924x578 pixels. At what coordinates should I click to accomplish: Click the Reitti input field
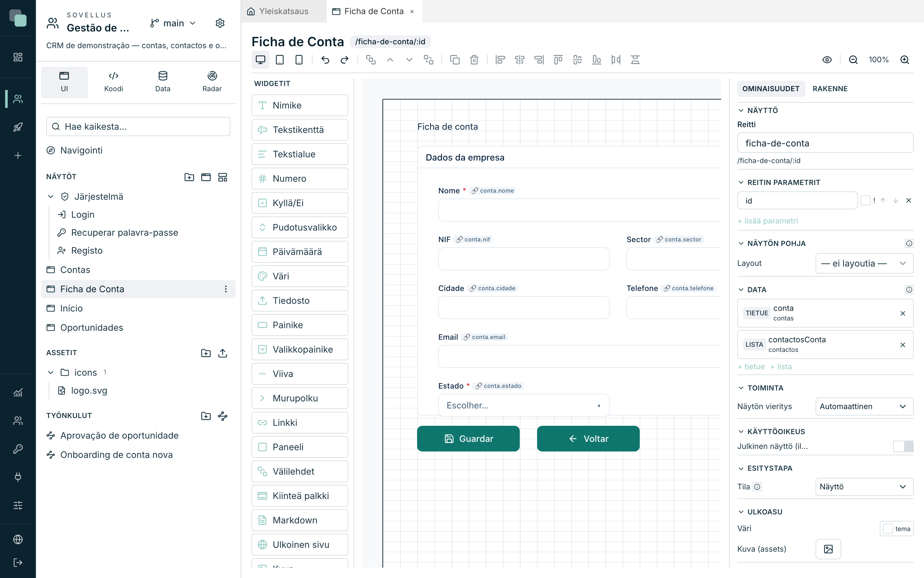pyautogui.click(x=825, y=143)
